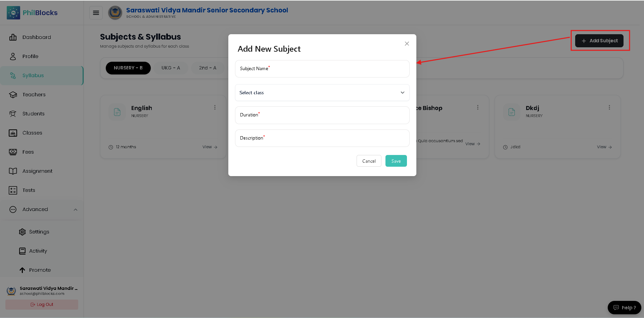The width and height of the screenshot is (644, 318).
Task: Open Dkdj card options menu
Action: tap(609, 107)
